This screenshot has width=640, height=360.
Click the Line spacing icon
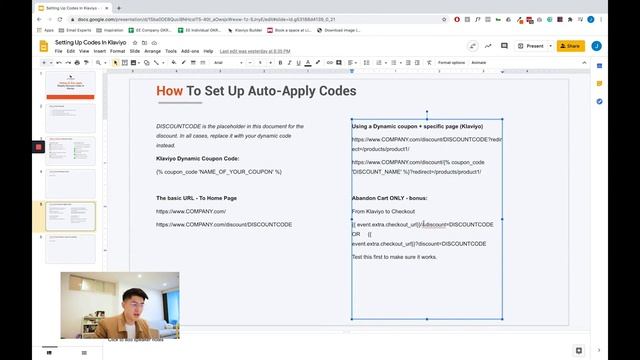pos(367,62)
